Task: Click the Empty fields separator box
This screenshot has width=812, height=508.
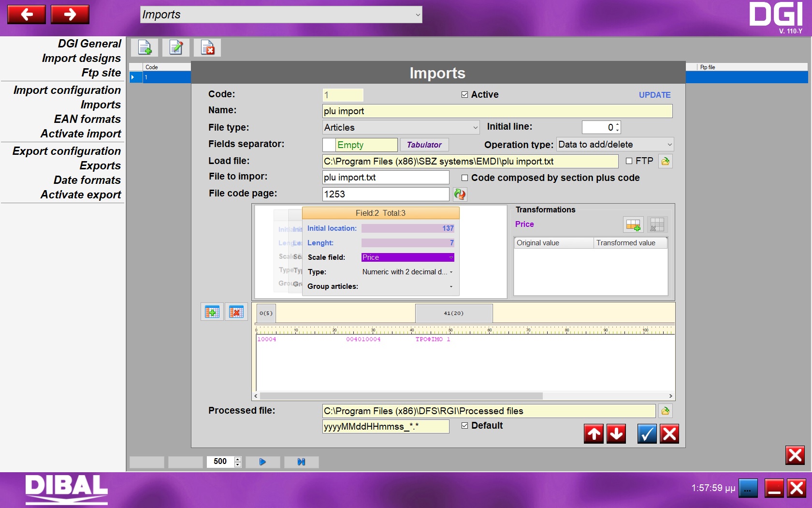Action: 360,145
